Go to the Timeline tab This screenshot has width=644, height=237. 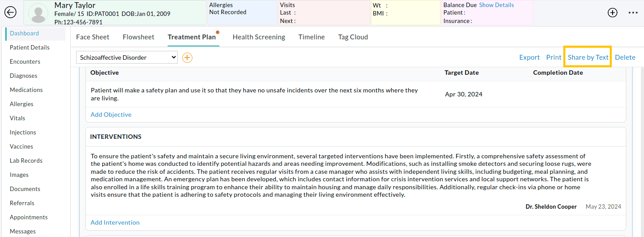click(x=311, y=37)
